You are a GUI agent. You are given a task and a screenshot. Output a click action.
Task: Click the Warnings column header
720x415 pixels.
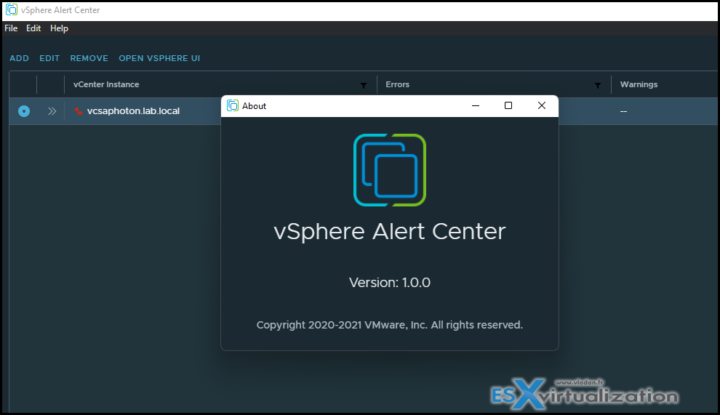[x=639, y=85]
